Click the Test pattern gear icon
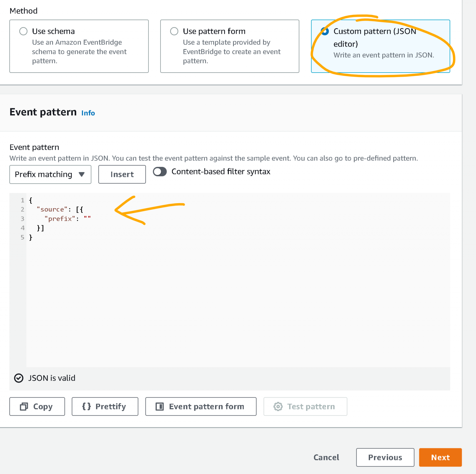Viewport: 476px width, 474px height. 278,406
